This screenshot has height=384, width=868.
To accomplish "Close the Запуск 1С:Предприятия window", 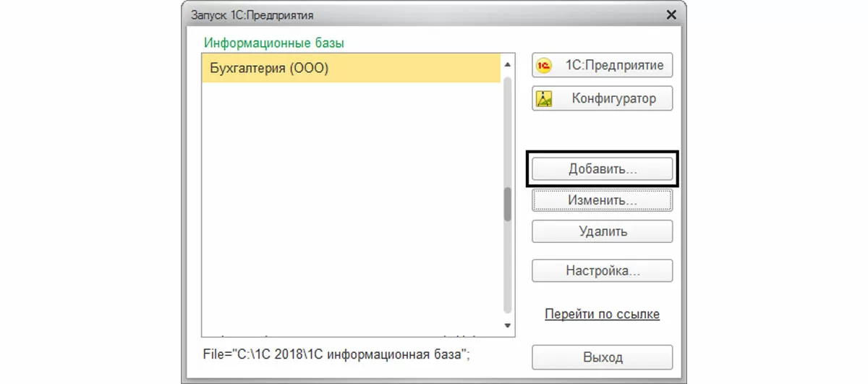I will pyautogui.click(x=671, y=14).
